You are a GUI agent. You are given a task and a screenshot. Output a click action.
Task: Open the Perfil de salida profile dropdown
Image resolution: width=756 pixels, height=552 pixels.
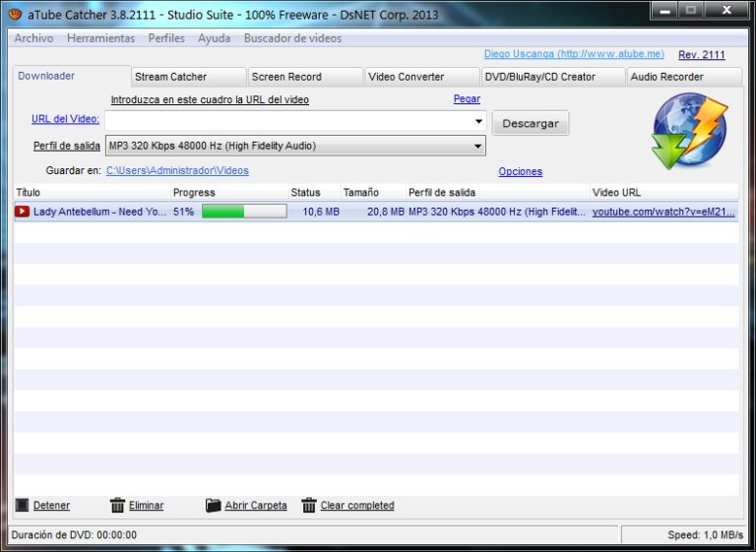295,146
